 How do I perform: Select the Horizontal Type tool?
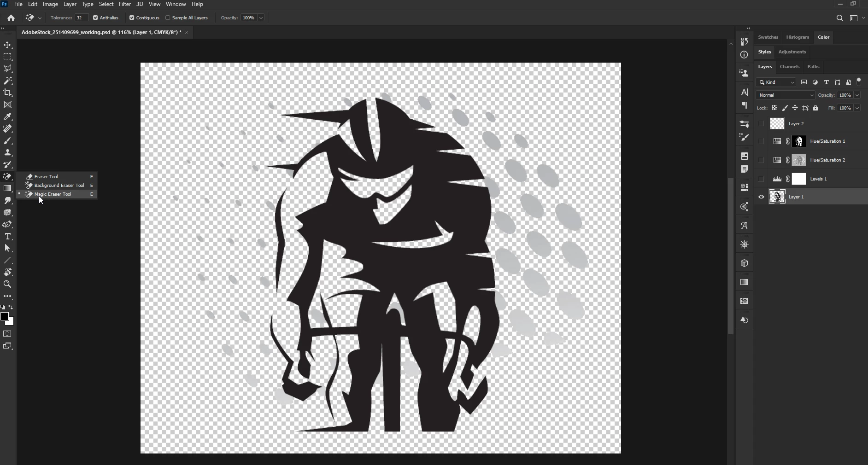click(7, 237)
